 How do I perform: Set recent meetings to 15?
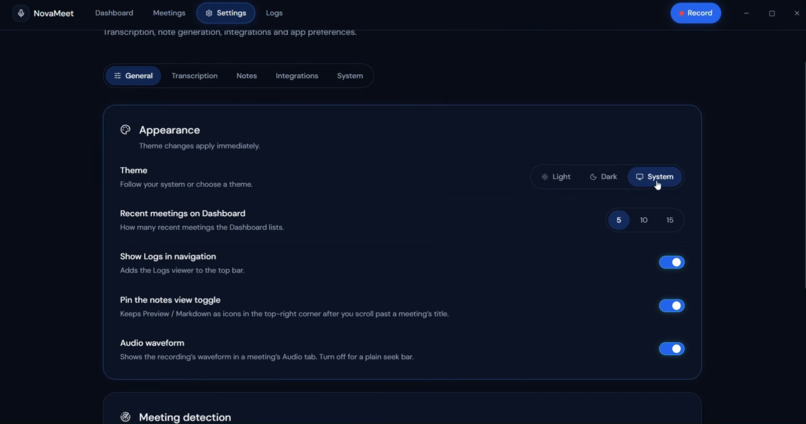point(670,220)
